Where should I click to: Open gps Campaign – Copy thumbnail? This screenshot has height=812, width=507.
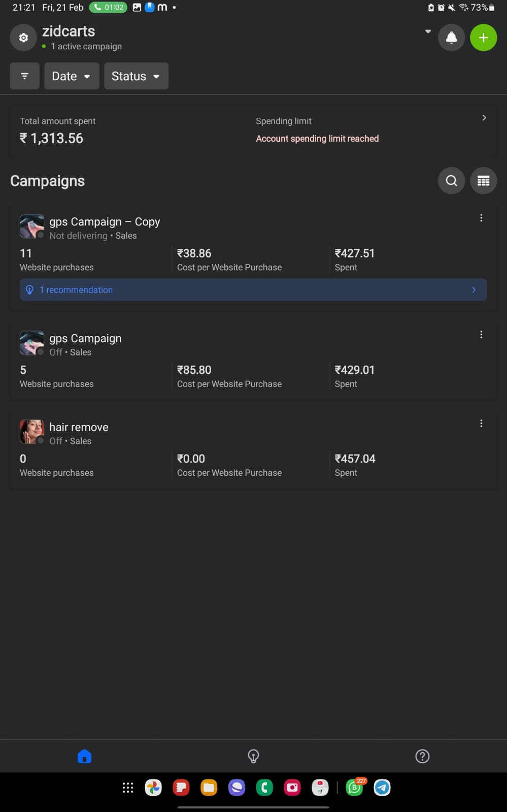[32, 226]
